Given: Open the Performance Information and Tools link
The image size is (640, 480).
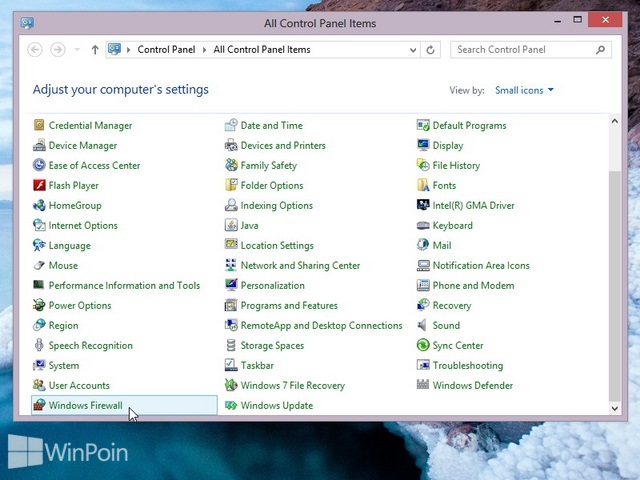Looking at the screenshot, I should 124,285.
